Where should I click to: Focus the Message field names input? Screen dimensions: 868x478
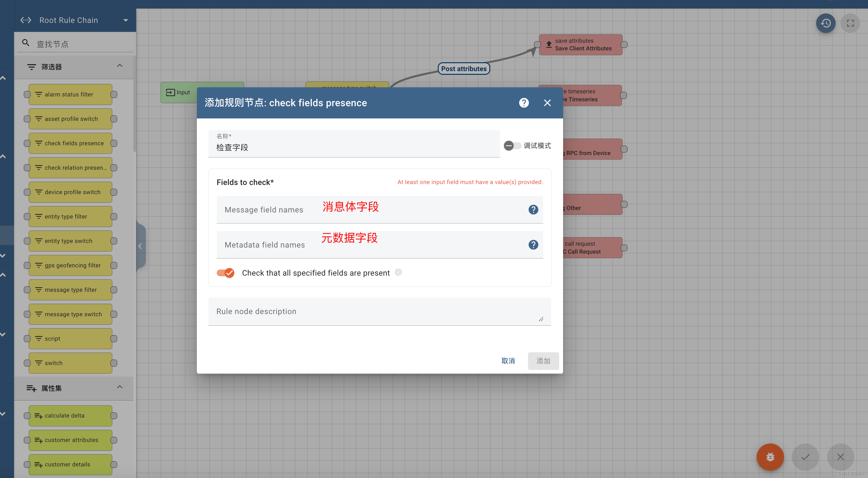[380, 210]
